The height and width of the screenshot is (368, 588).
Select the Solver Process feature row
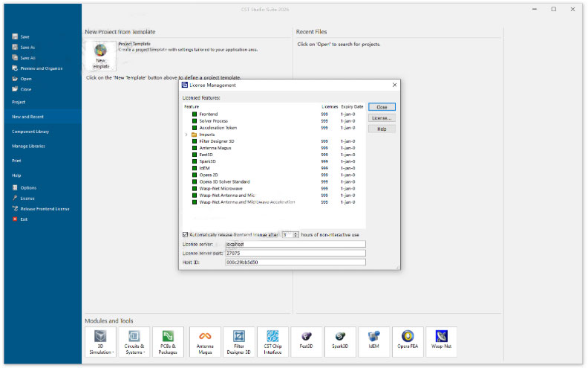(274, 121)
